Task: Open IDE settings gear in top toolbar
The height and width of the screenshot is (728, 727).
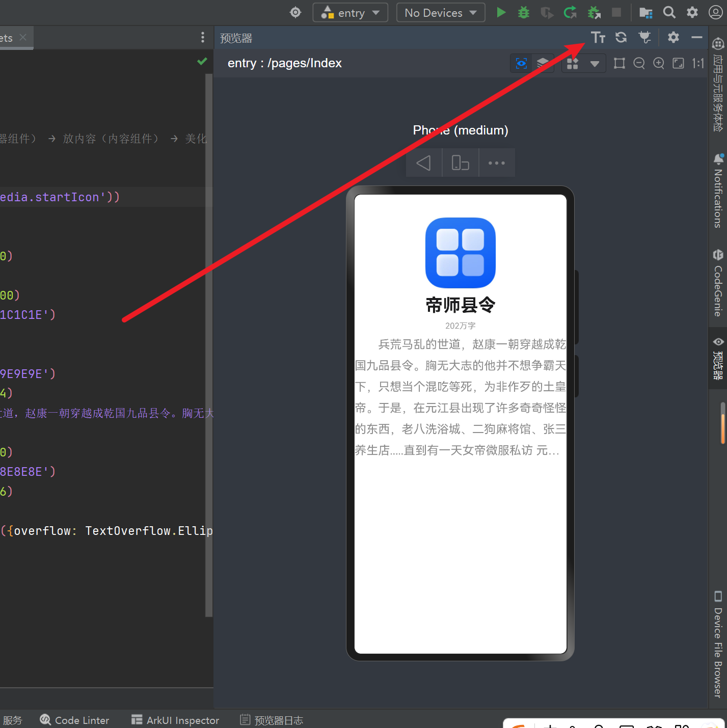Action: [x=692, y=12]
